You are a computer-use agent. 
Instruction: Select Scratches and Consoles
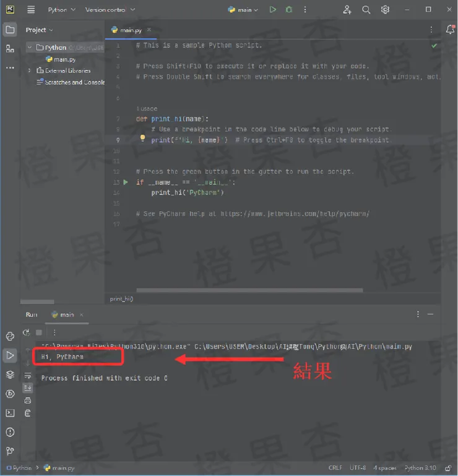tap(71, 82)
